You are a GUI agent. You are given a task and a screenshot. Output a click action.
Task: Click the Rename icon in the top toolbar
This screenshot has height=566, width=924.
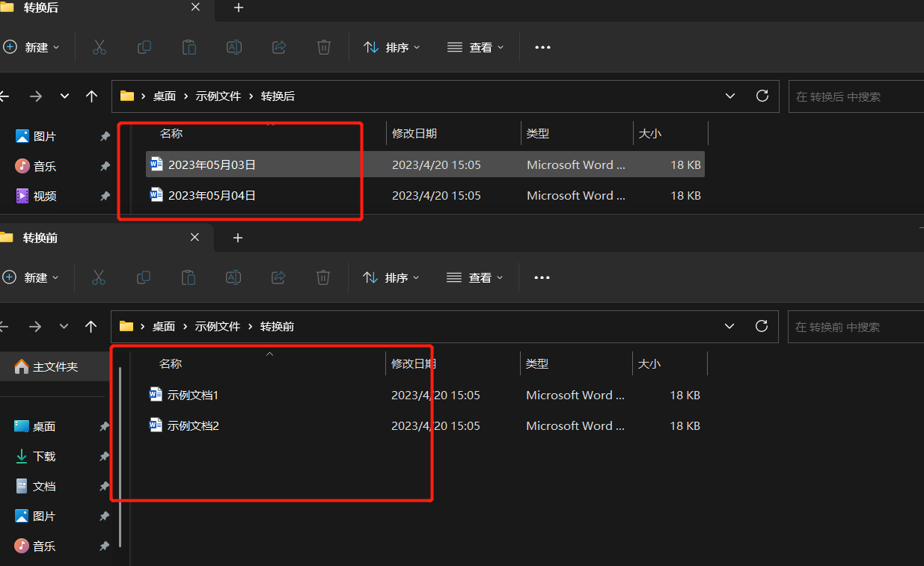[233, 47]
